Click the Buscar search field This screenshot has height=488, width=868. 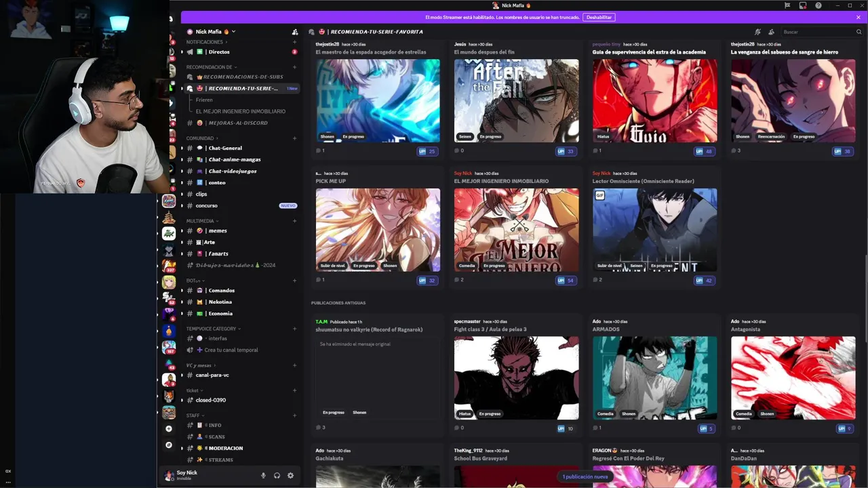click(821, 32)
